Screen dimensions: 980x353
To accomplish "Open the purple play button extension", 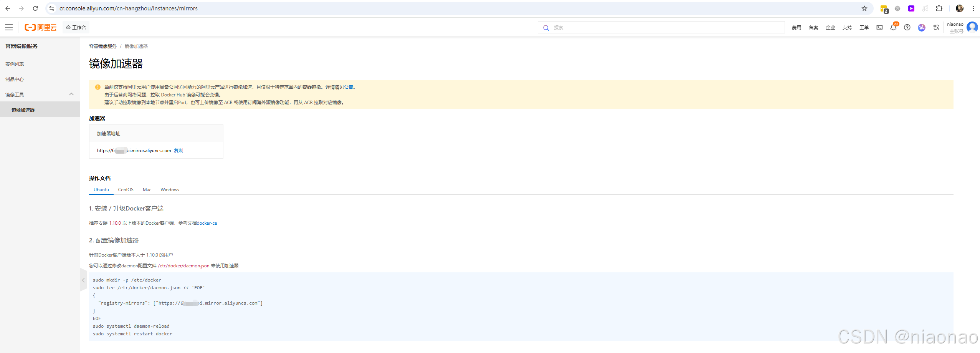I will click(x=911, y=8).
